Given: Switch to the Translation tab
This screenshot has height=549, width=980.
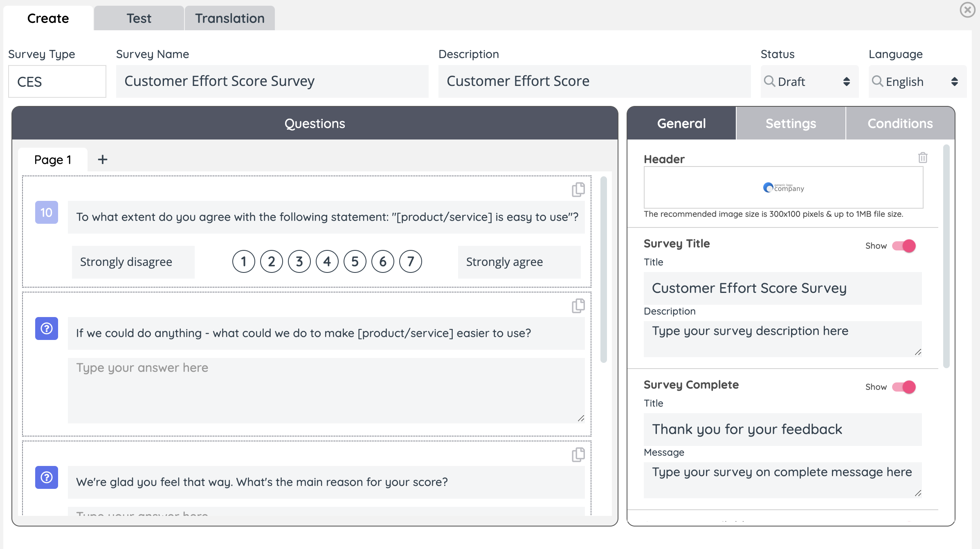Looking at the screenshot, I should [229, 18].
